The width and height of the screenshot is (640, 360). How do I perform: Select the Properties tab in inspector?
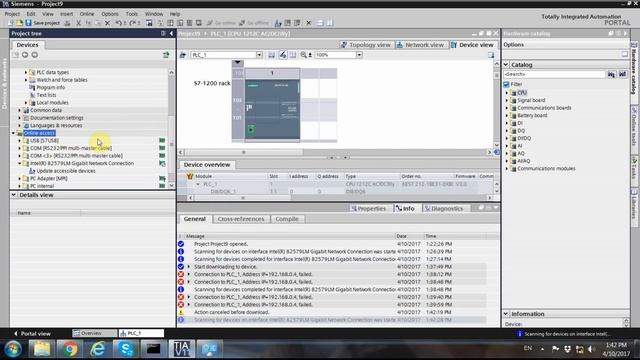coord(369,209)
